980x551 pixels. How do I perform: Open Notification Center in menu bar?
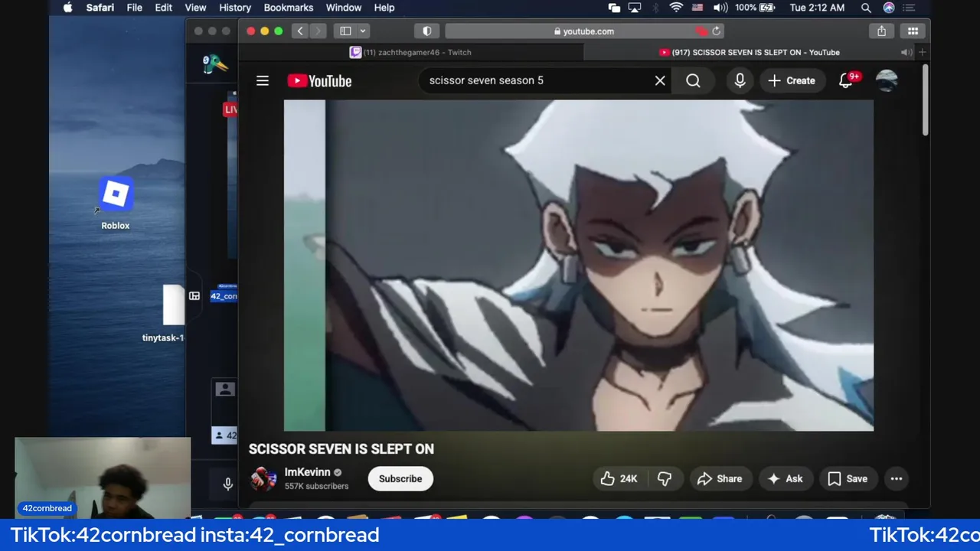(909, 8)
